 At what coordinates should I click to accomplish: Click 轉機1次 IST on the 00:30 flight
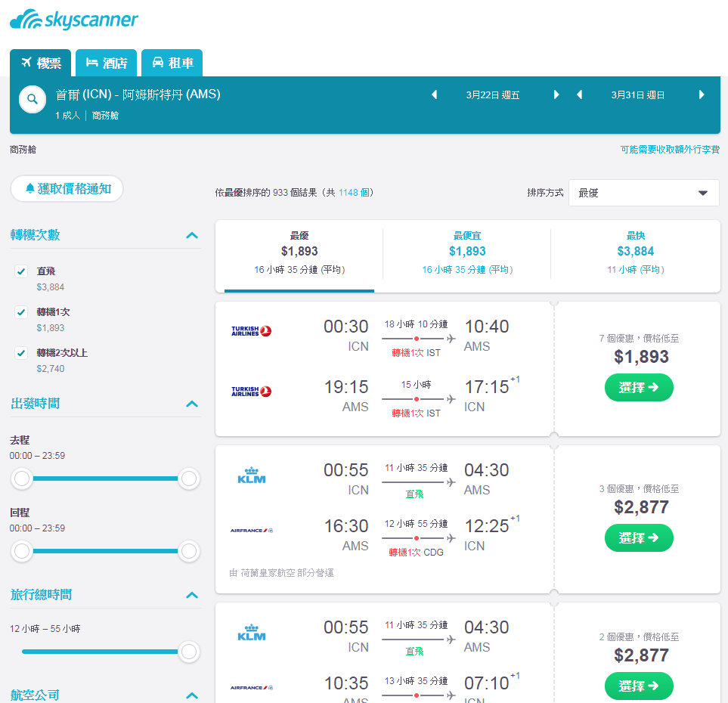[416, 353]
